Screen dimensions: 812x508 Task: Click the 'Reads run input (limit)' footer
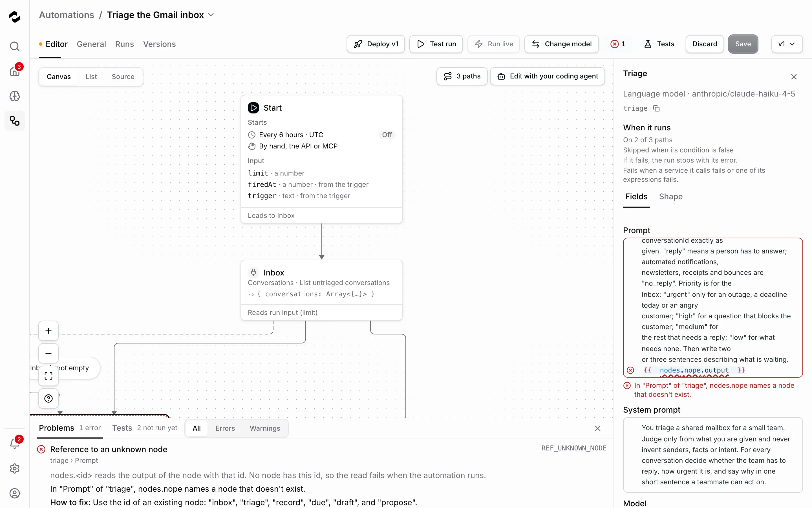coord(282,313)
